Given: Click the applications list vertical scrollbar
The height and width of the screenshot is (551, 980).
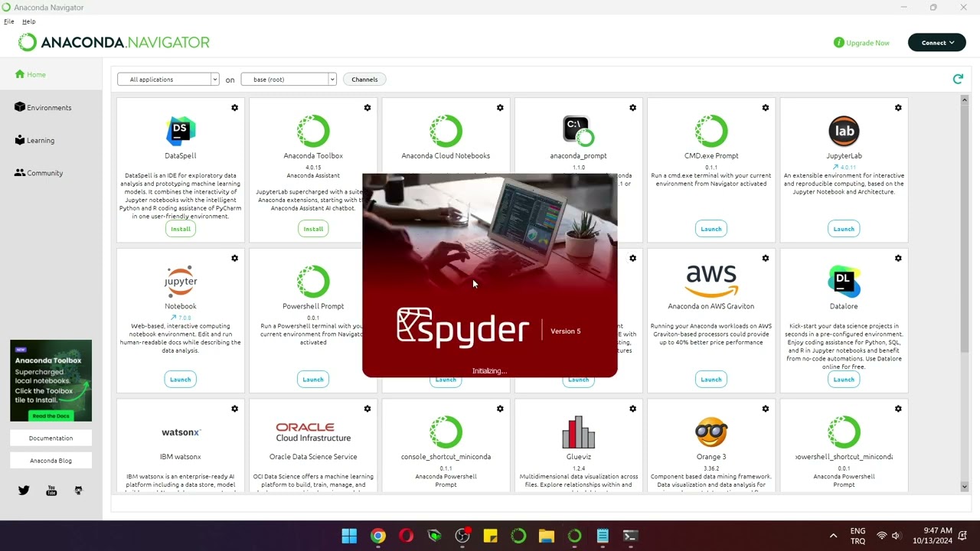Looking at the screenshot, I should click(964, 230).
